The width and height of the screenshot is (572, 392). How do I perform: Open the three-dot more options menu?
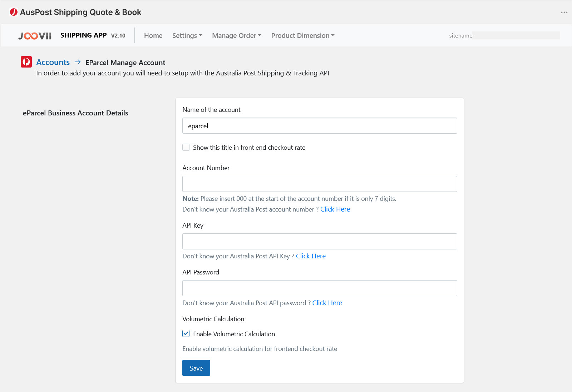point(564,12)
